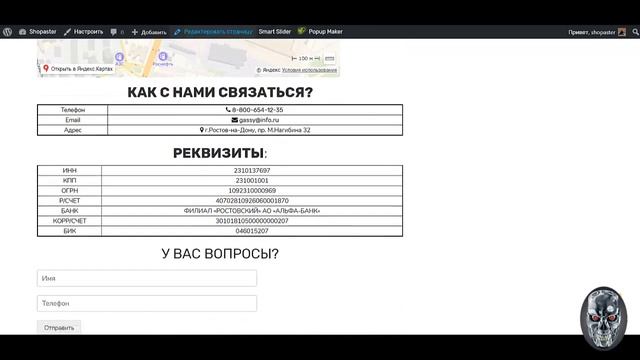The image size is (640, 360).
Task: Select the ОГРН value 1092310000969
Action: click(252, 191)
